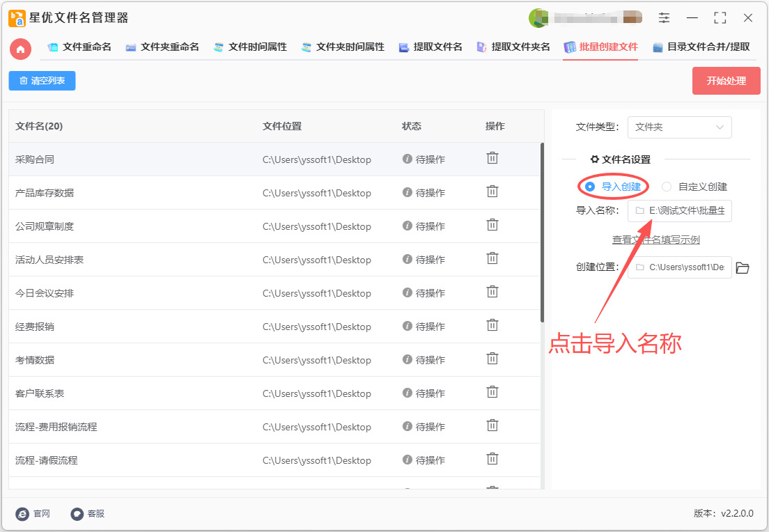
Task: Visit the 官网 link at bottom
Action: pos(33,514)
